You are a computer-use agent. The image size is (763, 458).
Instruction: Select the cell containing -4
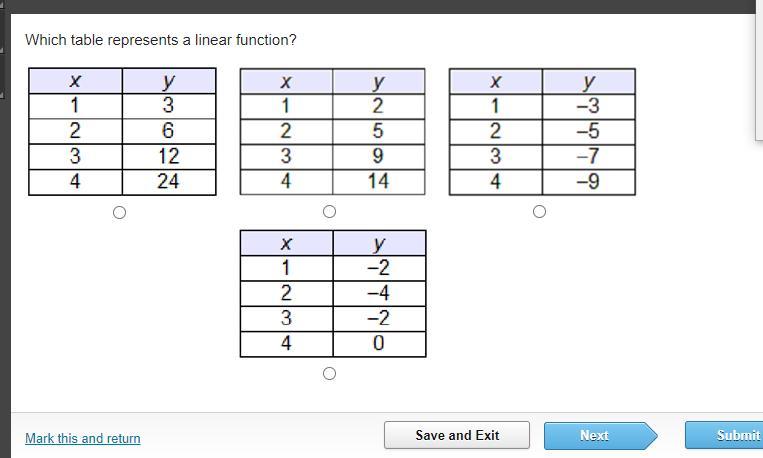pos(379,293)
